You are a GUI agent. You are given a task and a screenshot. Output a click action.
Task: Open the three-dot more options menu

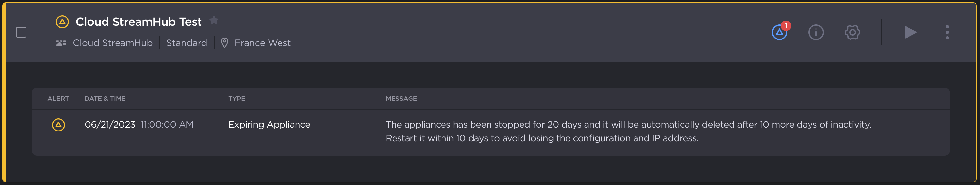point(947,32)
